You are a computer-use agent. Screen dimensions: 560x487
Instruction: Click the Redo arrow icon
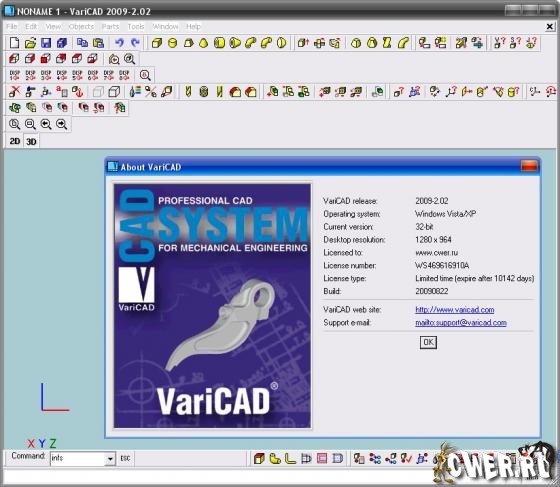pos(135,43)
